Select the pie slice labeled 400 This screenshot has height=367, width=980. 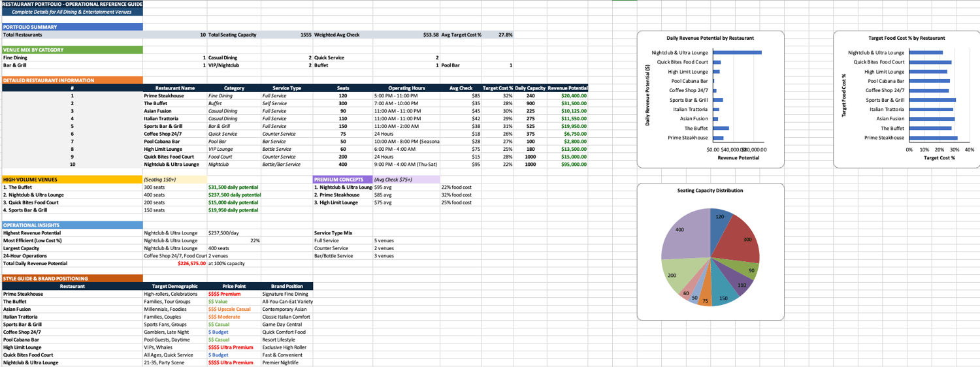tap(686, 234)
